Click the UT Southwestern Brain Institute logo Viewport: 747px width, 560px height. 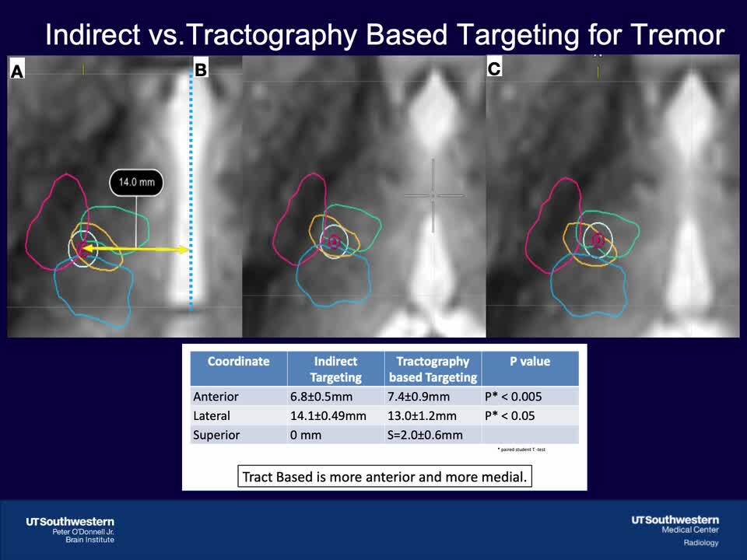click(x=70, y=529)
